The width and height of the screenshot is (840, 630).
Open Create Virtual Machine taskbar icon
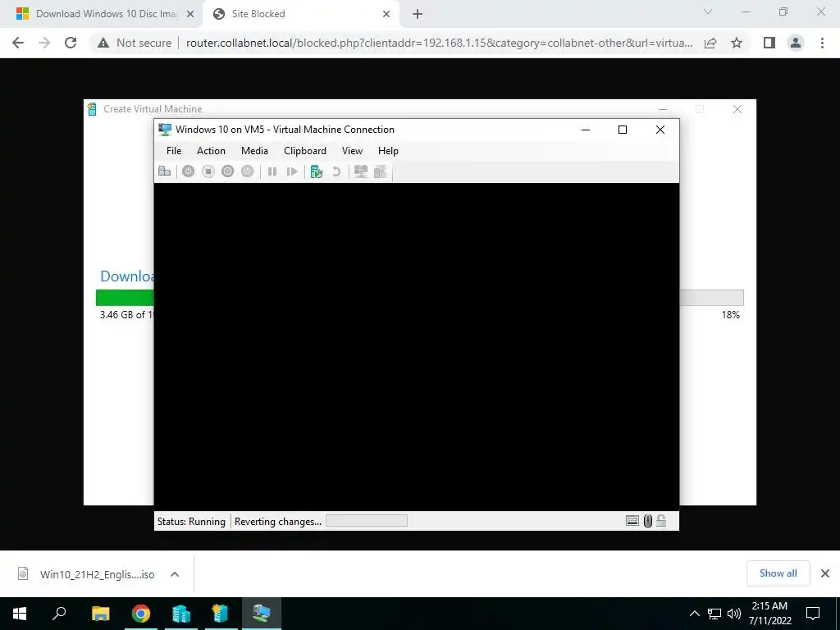(x=221, y=614)
